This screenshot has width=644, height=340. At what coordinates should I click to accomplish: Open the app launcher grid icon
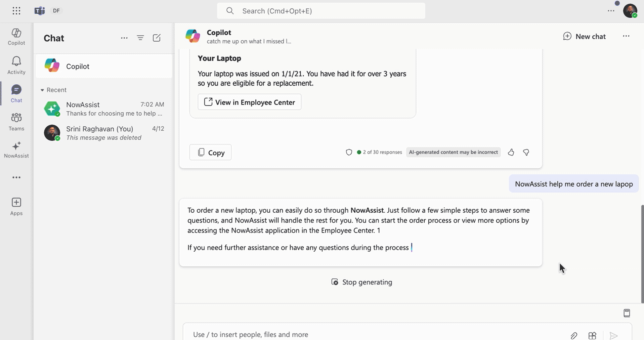[16, 11]
